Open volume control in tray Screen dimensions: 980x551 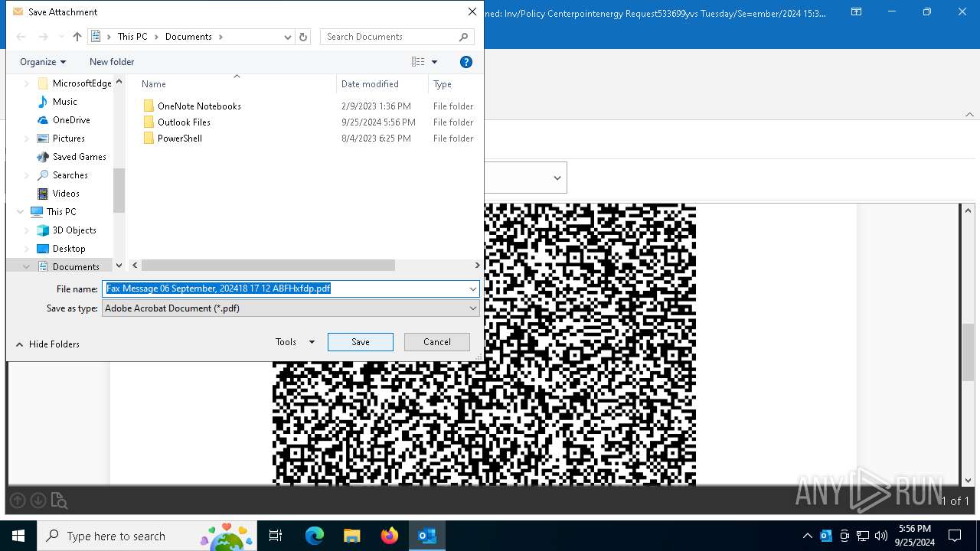pyautogui.click(x=880, y=536)
